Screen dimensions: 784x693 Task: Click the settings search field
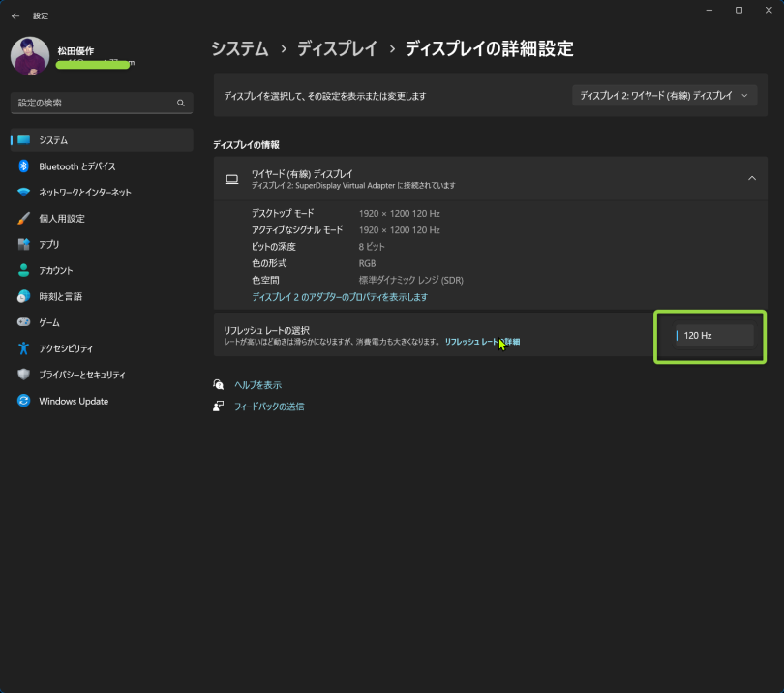click(x=102, y=103)
